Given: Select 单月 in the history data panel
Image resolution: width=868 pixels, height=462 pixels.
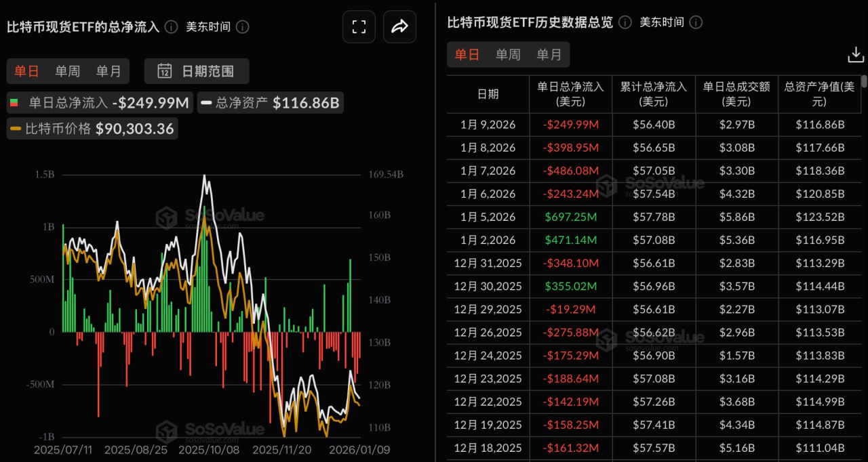Looking at the screenshot, I should click(549, 55).
